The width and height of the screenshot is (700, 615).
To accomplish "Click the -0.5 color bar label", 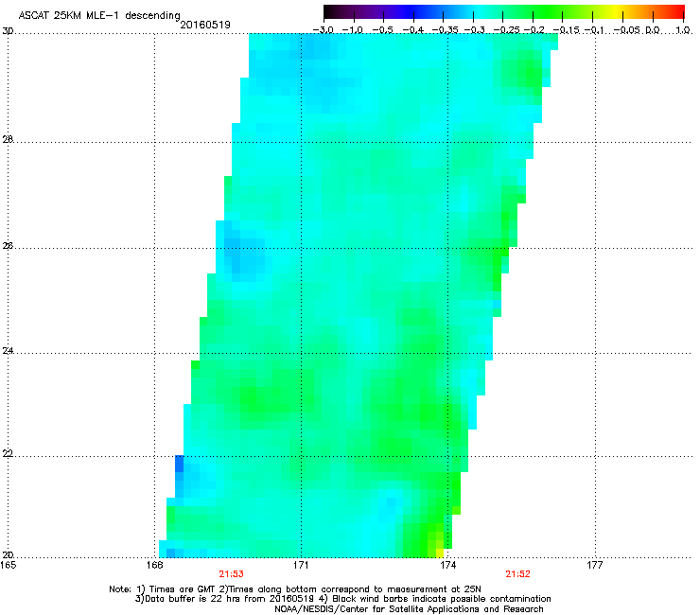I will tap(383, 30).
